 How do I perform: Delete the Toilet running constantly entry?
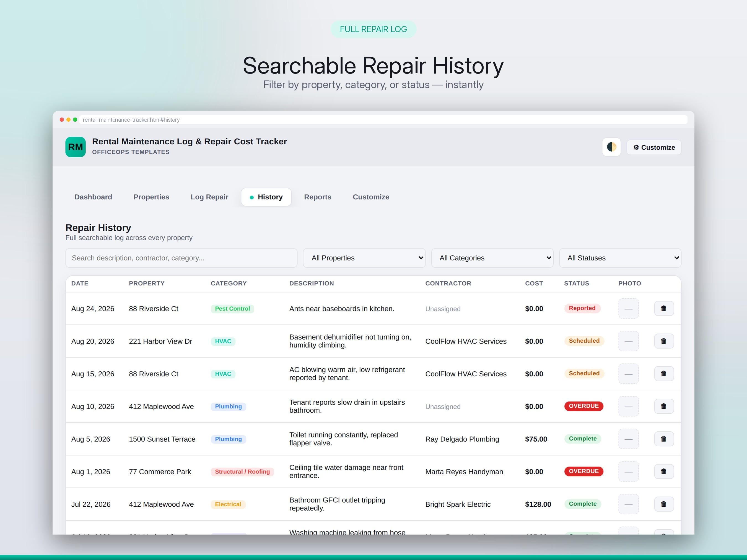coord(664,439)
